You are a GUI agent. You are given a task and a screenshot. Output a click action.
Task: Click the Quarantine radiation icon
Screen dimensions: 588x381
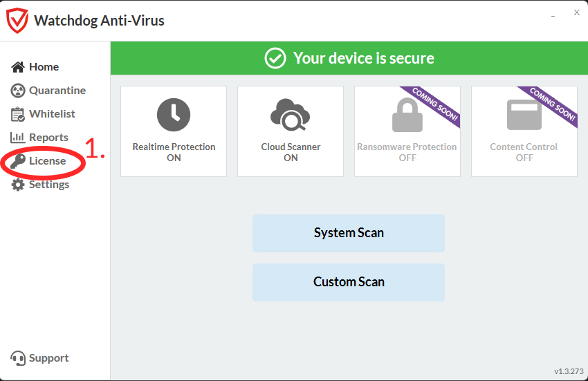click(17, 91)
